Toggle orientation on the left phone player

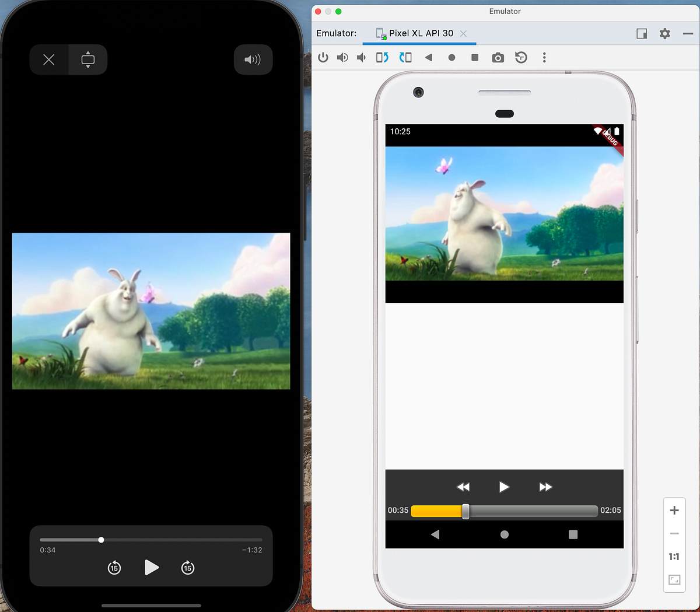pyautogui.click(x=87, y=60)
